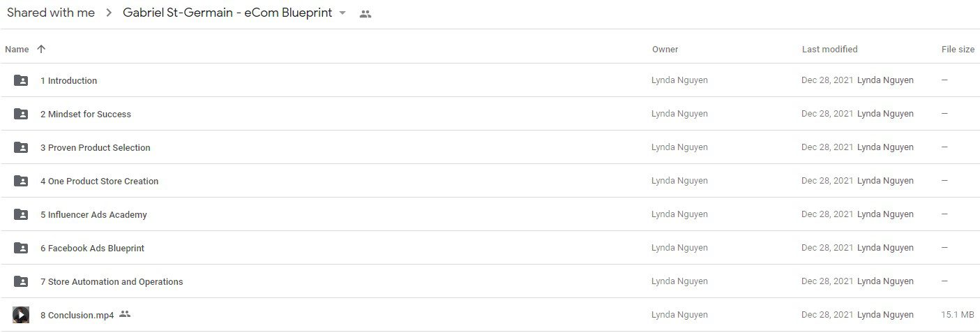
Task: Sort files by the Name column header
Action: tap(17, 49)
